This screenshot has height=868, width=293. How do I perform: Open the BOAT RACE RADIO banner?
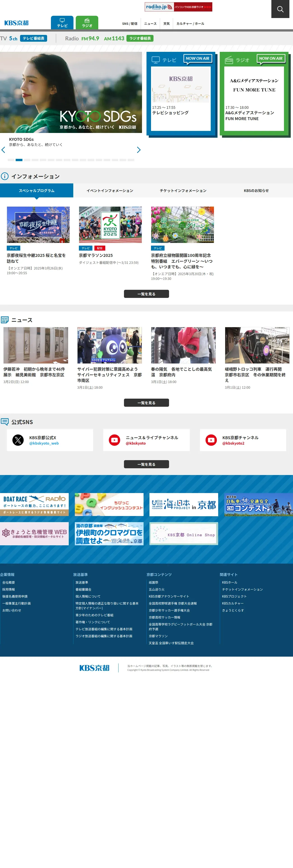point(34,505)
